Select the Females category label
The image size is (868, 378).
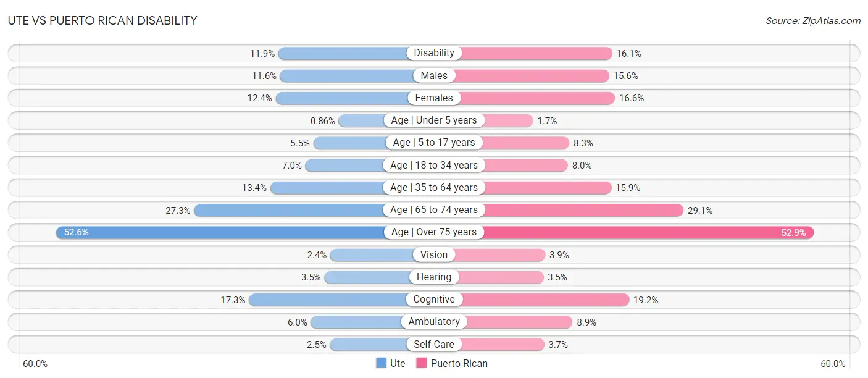(x=434, y=98)
